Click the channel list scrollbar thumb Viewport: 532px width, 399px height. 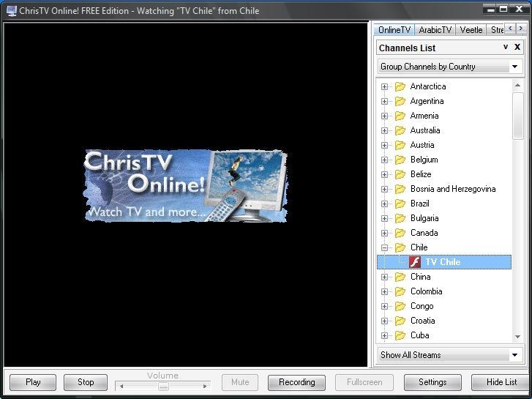(x=518, y=116)
